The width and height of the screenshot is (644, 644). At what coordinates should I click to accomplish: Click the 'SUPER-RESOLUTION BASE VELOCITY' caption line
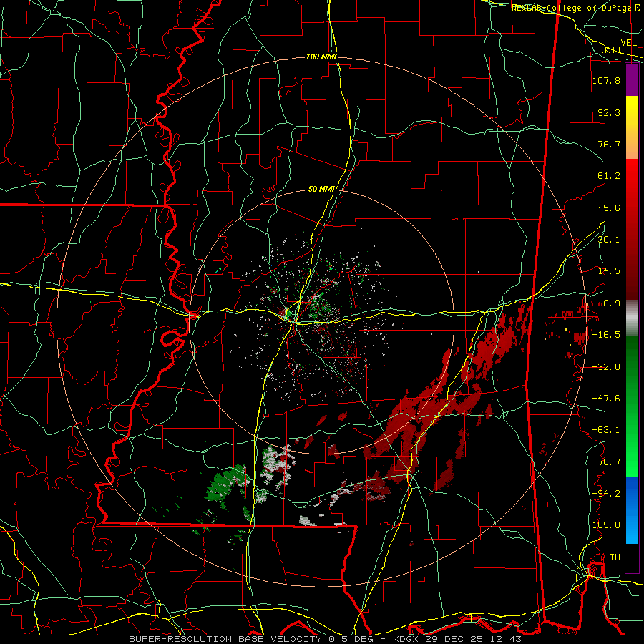click(326, 639)
